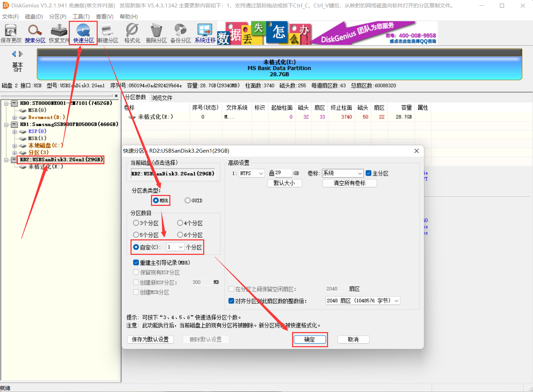The height and width of the screenshot is (392, 533).
Task: Click the 恢复文件 toolbar icon
Action: coord(59,32)
